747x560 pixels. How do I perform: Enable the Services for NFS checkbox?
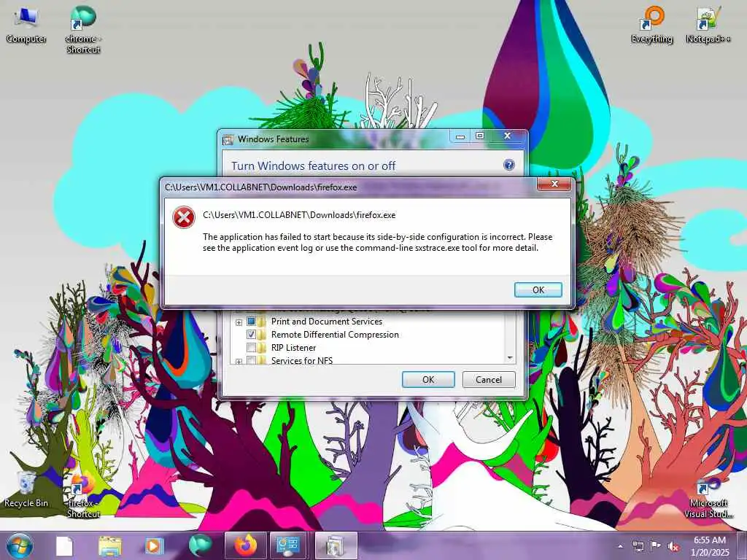[x=251, y=360]
